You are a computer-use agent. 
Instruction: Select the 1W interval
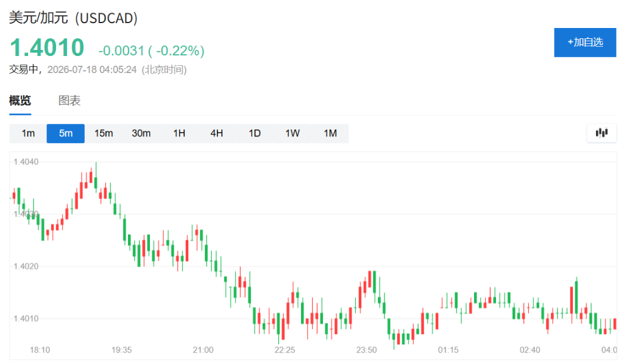click(x=292, y=133)
